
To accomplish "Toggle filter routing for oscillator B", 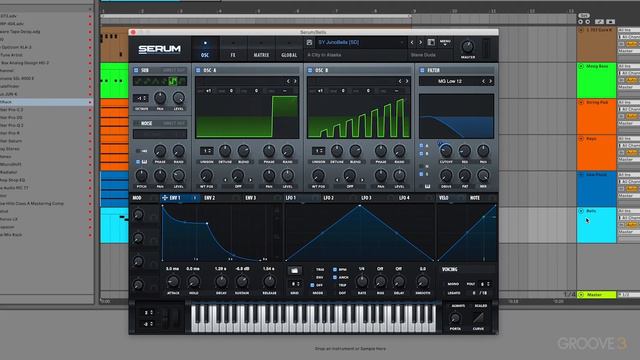I will [421, 153].
